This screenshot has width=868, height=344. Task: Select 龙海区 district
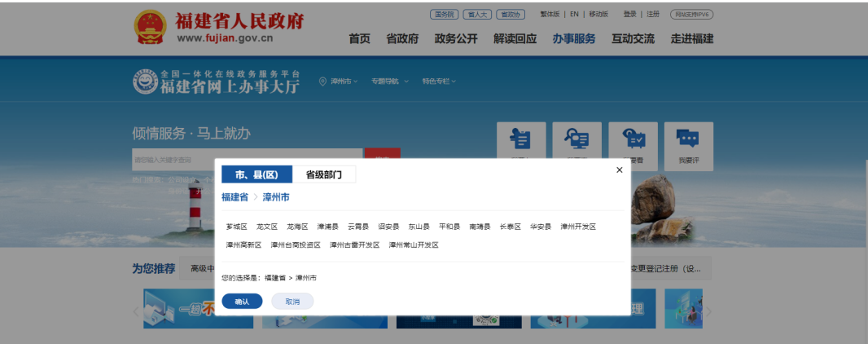tap(297, 227)
